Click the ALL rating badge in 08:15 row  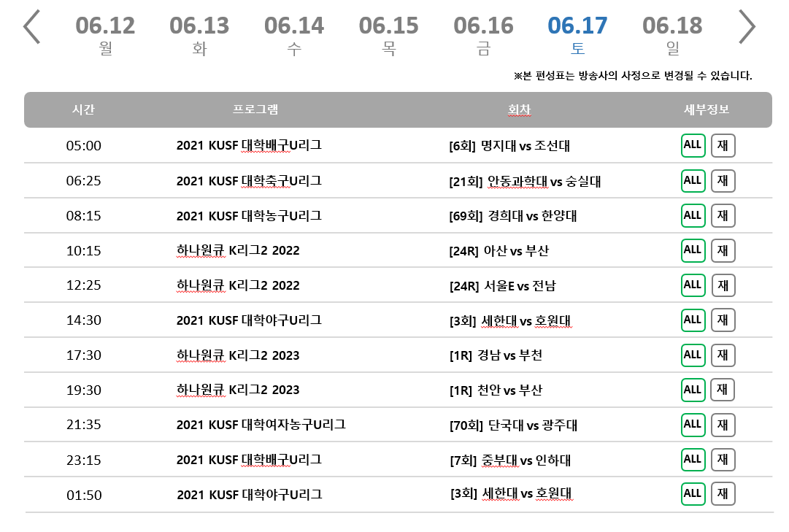[x=693, y=215]
